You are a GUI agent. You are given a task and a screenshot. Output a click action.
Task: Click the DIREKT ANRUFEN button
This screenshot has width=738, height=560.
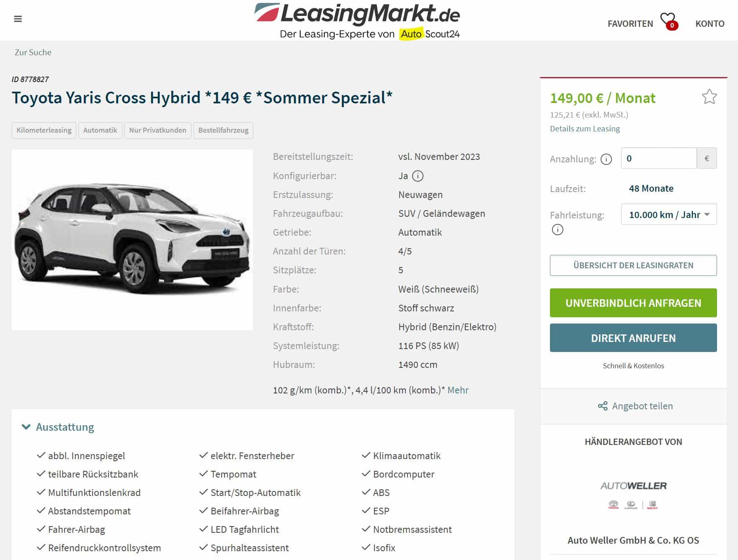(633, 338)
